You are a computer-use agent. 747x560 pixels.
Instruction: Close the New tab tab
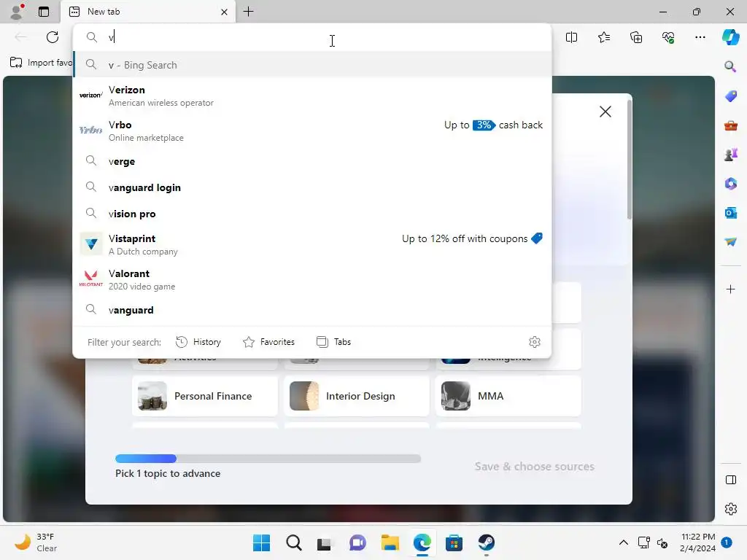coord(224,12)
